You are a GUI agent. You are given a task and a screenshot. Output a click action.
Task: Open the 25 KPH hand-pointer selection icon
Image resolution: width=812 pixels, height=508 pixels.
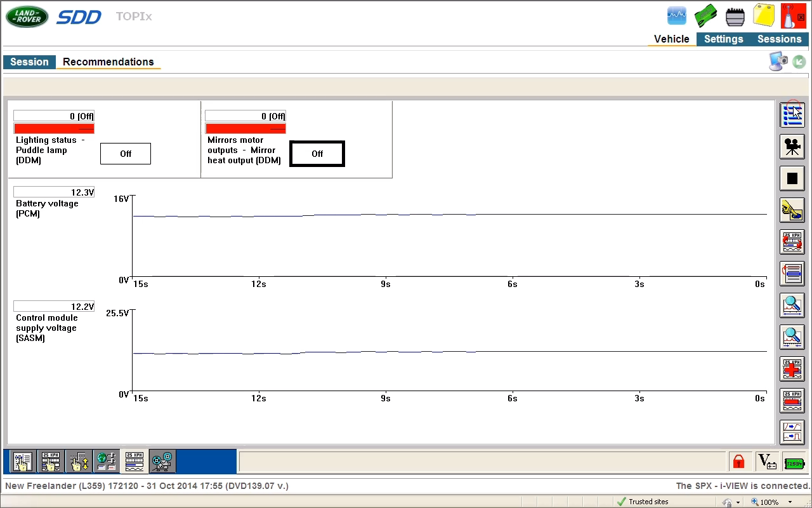tap(50, 462)
